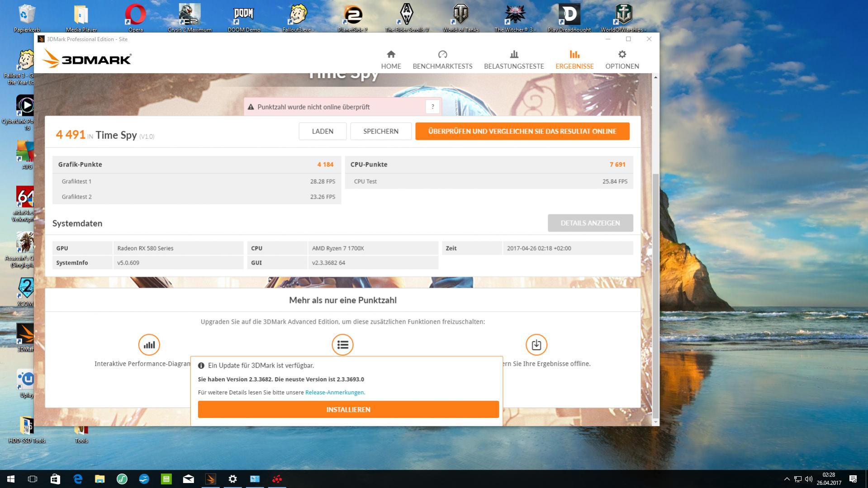The height and width of the screenshot is (488, 868).
Task: Open the HDD-SSD Tools desktop folder
Action: coord(27,430)
